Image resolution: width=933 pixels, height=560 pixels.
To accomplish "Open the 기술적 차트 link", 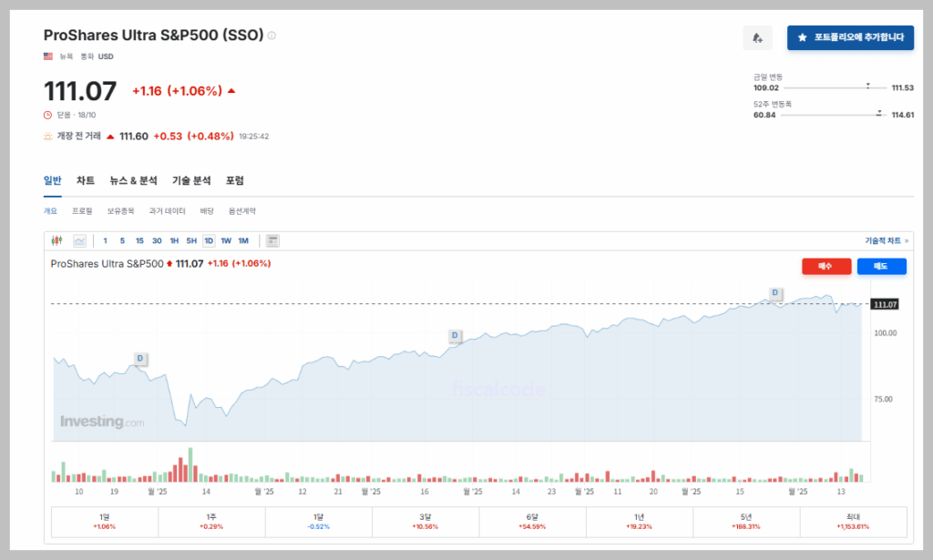I will point(886,240).
